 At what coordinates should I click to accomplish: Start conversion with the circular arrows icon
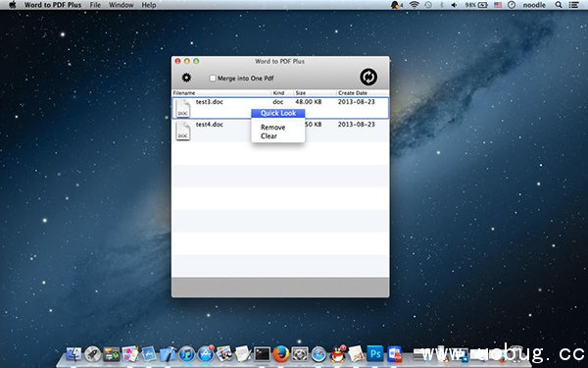click(x=368, y=77)
